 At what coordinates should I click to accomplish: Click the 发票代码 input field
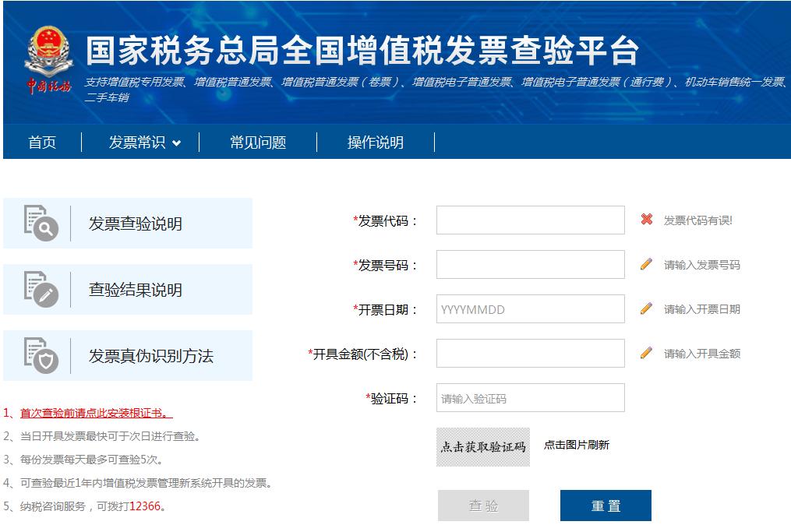(x=530, y=220)
